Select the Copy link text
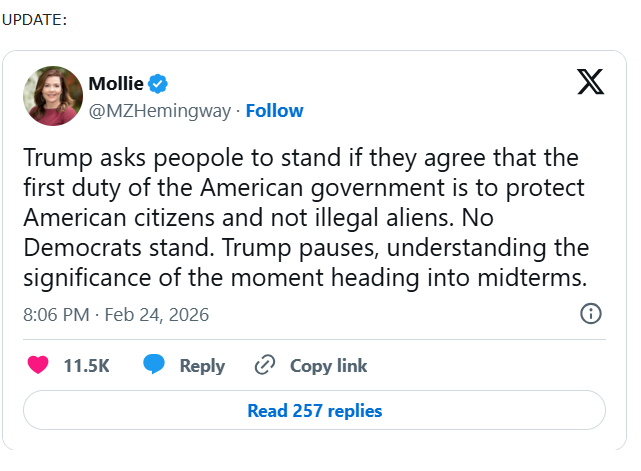This screenshot has width=641, height=471. point(328,366)
